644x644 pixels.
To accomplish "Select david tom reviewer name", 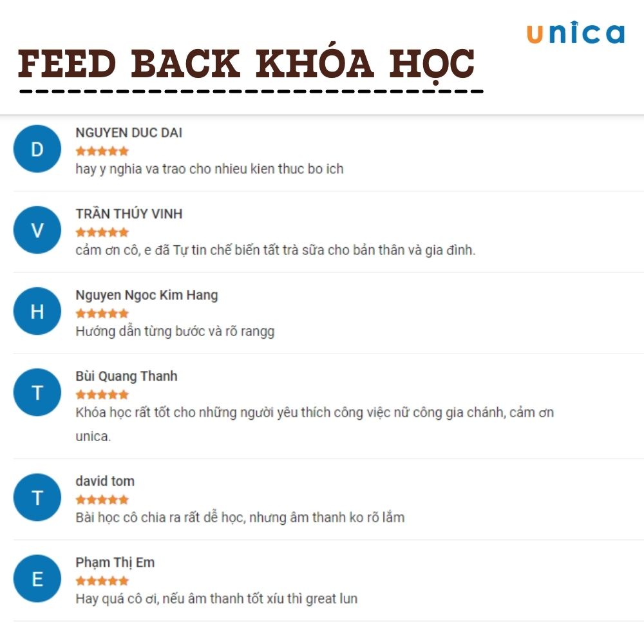I will click(105, 481).
